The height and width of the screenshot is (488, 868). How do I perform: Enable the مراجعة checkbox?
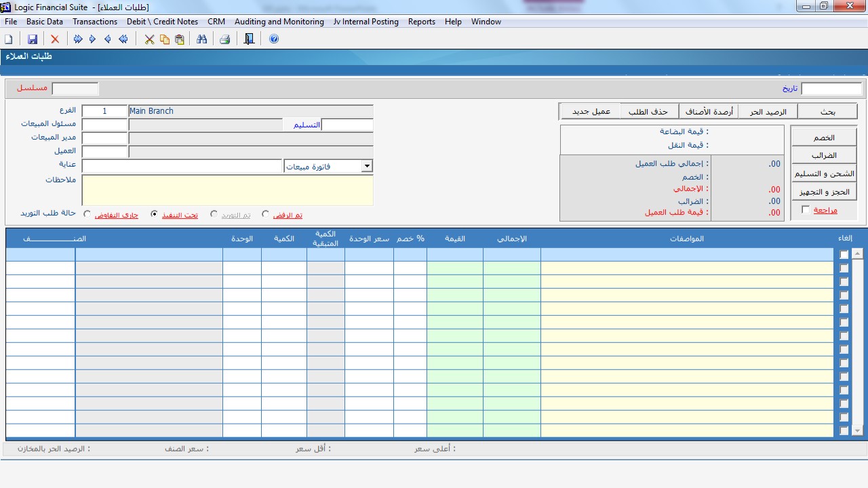point(806,210)
